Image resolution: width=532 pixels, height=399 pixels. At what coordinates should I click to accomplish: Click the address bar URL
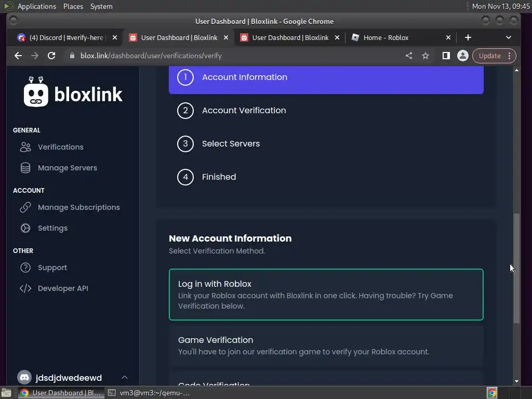click(151, 56)
